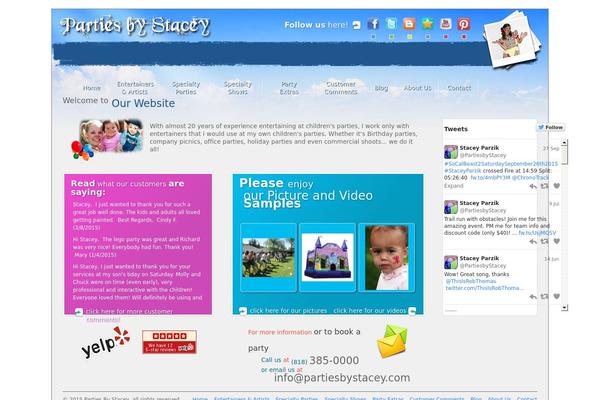600x400 pixels.
Task: Retweet the Trail run tweet
Action: click(x=544, y=242)
